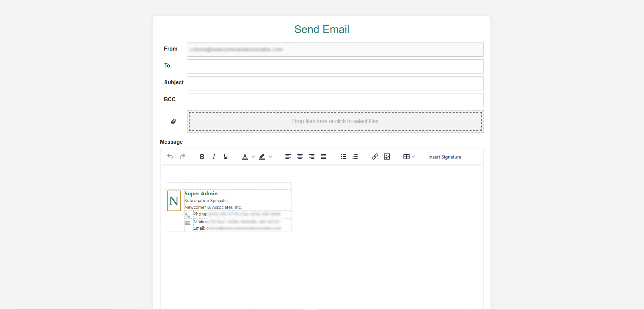This screenshot has height=310, width=644.
Task: Align message text to the left
Action: [x=288, y=157]
